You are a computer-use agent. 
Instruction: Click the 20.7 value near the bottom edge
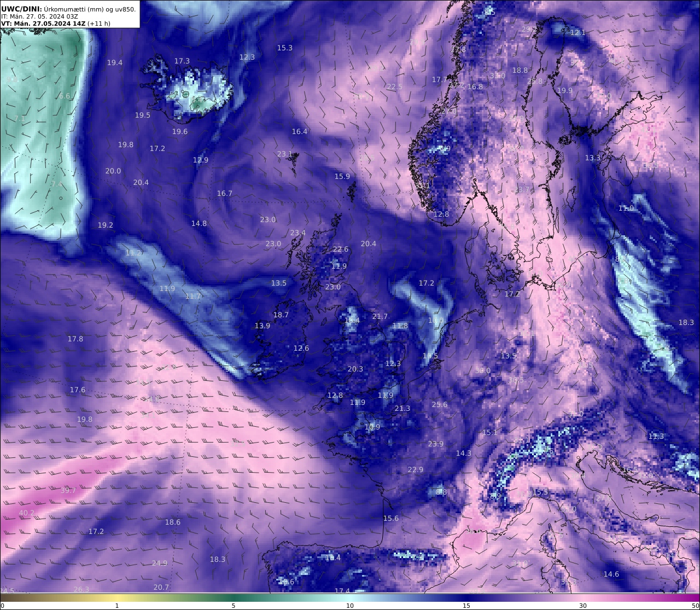point(161,588)
